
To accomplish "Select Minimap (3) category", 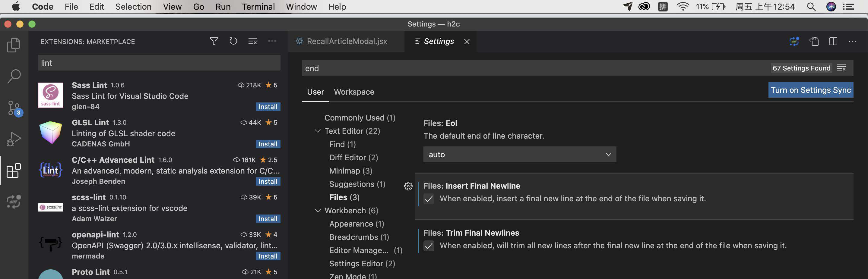I will pos(350,171).
